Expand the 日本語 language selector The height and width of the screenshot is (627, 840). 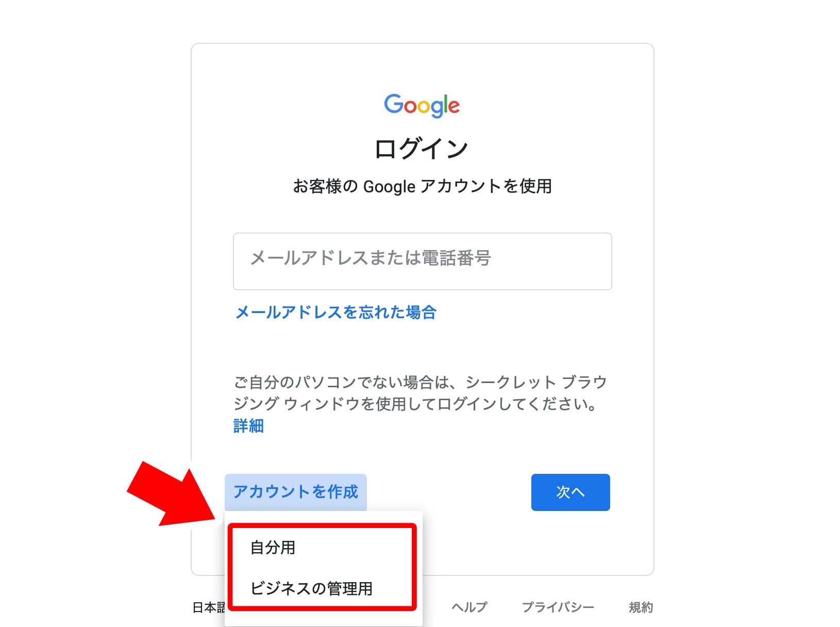(209, 608)
